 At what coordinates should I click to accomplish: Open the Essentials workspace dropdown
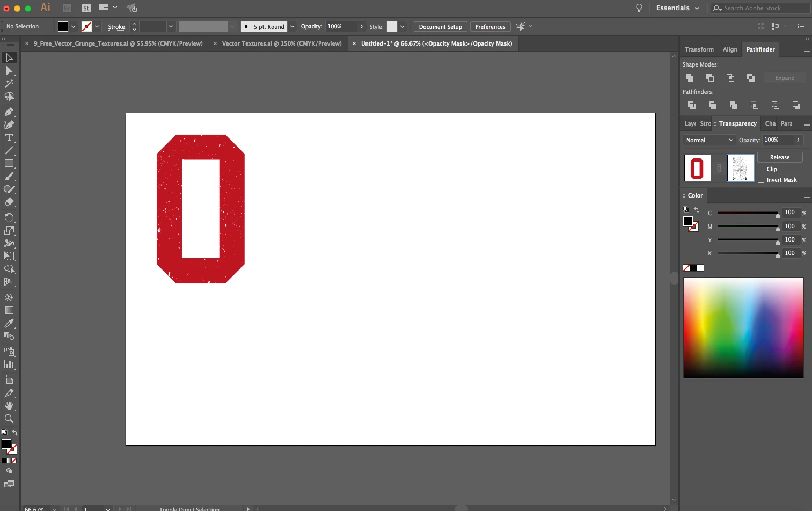[x=678, y=8]
